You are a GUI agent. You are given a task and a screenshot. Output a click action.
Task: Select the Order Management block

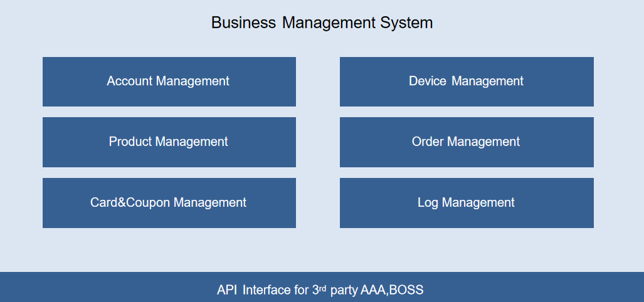click(466, 142)
